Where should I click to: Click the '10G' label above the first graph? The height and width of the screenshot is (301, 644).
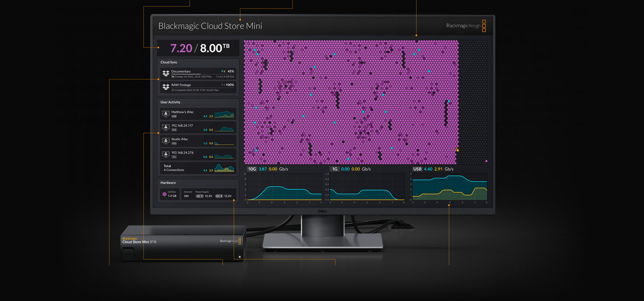tap(252, 169)
